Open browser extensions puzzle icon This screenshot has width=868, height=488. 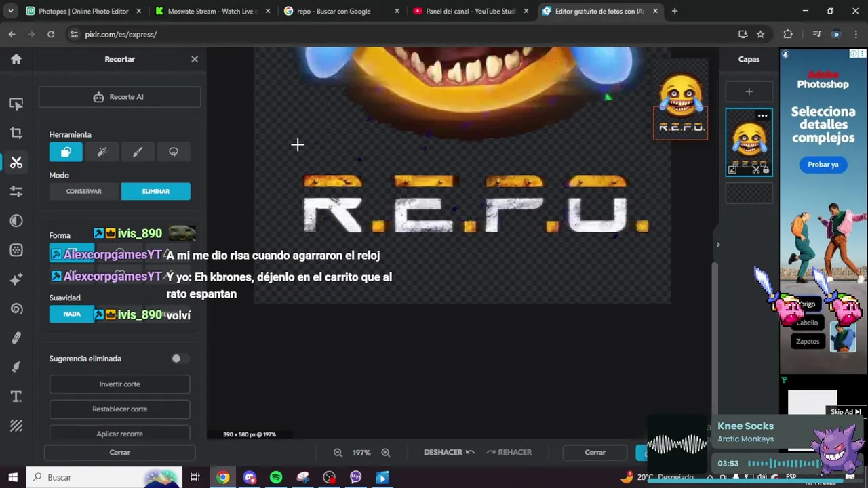[788, 34]
